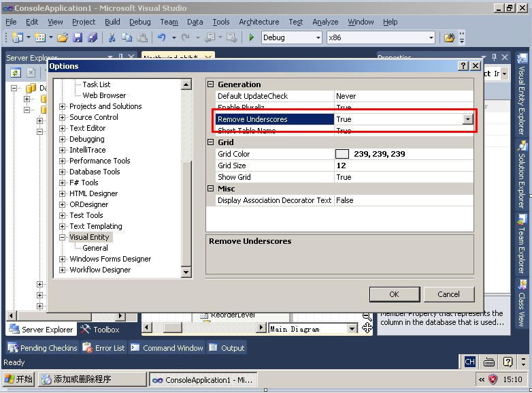Click the help question mark in Options dialog
This screenshot has width=532, height=393.
tap(463, 66)
